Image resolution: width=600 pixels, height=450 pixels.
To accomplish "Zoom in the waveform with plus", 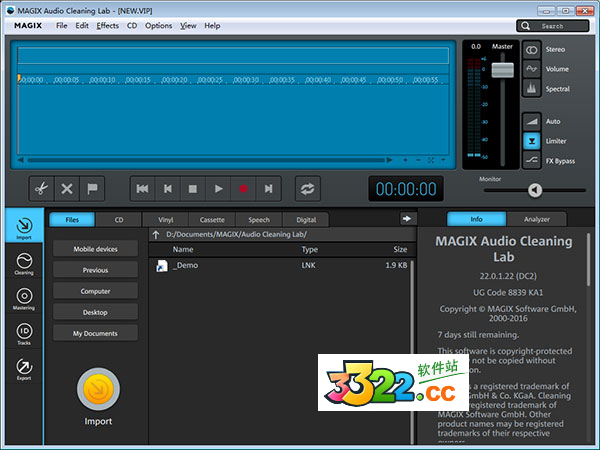I will (x=405, y=160).
